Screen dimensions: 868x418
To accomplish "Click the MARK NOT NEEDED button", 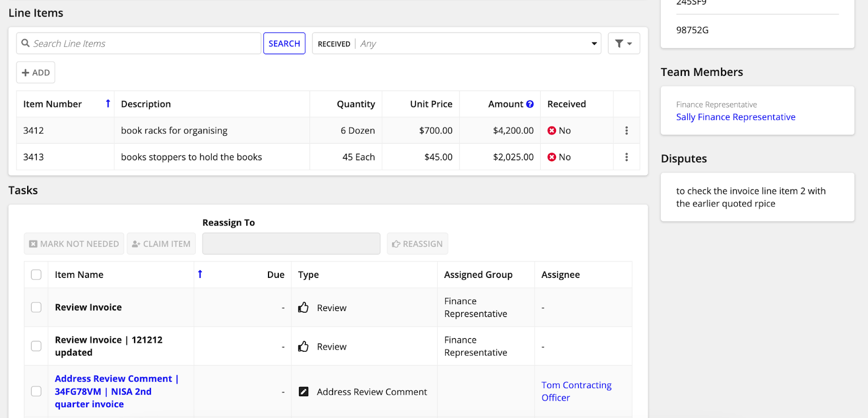I will coord(74,244).
